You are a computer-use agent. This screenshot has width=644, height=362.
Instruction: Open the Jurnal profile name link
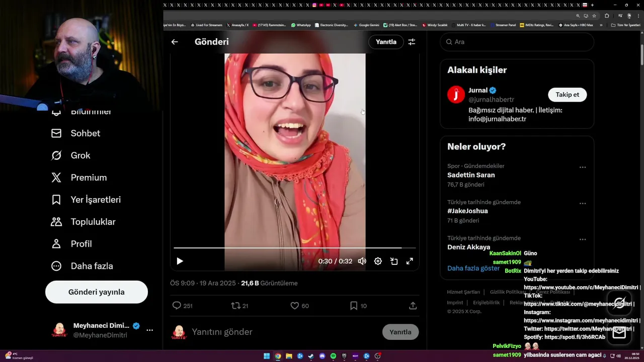[x=478, y=90]
